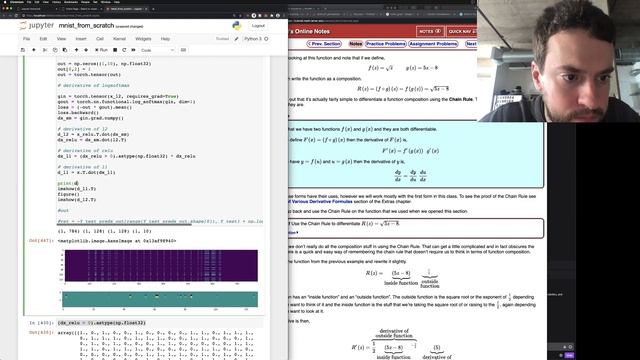
Task: Open the NOTES dropdown in Online Notes
Action: 430,31
